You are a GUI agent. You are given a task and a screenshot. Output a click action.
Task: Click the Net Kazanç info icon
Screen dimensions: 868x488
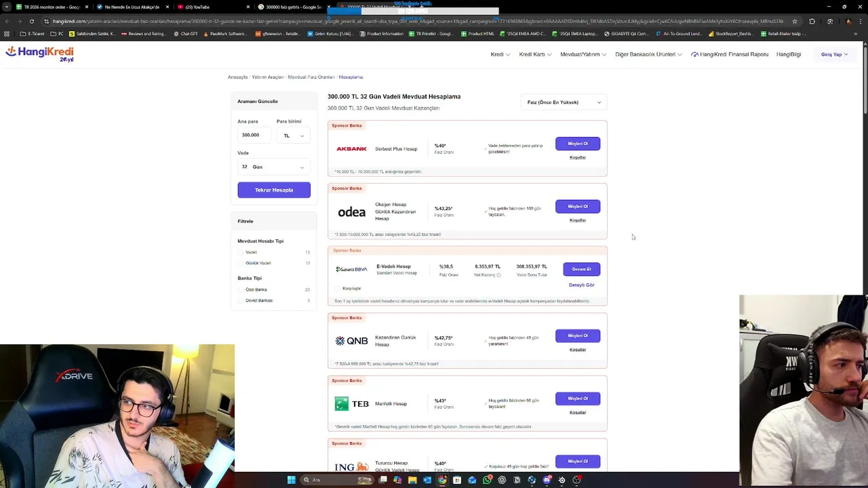coord(498,275)
